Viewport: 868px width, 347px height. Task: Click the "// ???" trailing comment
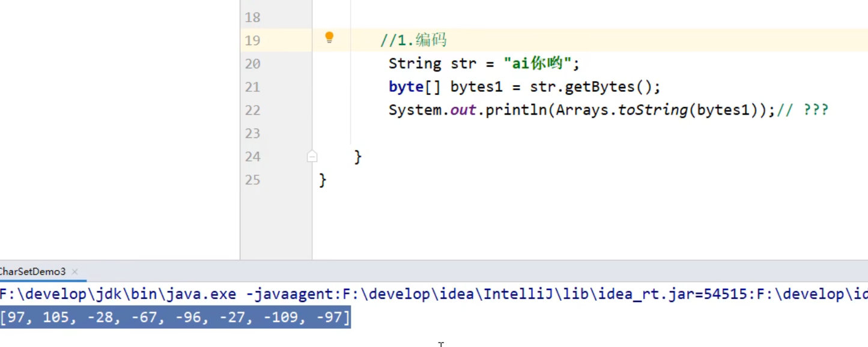point(803,110)
